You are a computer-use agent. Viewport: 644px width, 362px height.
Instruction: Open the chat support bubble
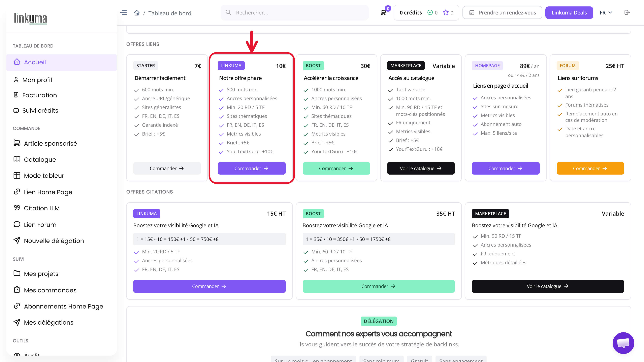pos(623,343)
